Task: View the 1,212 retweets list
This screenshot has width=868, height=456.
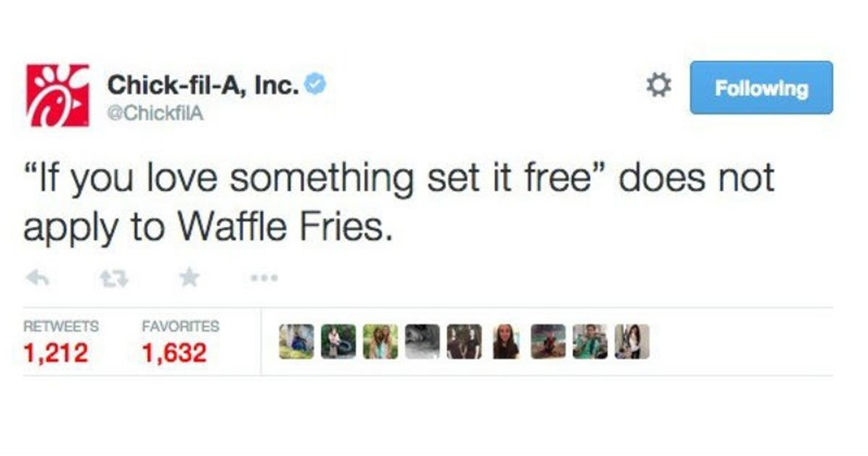Action: [56, 352]
